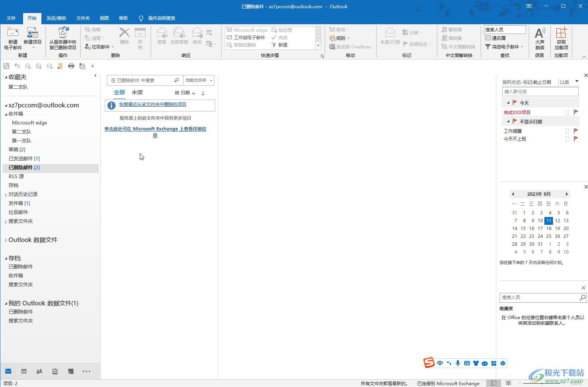The height and width of the screenshot is (387, 588).
Task: Switch to 视图 ribbon tab
Action: (104, 18)
